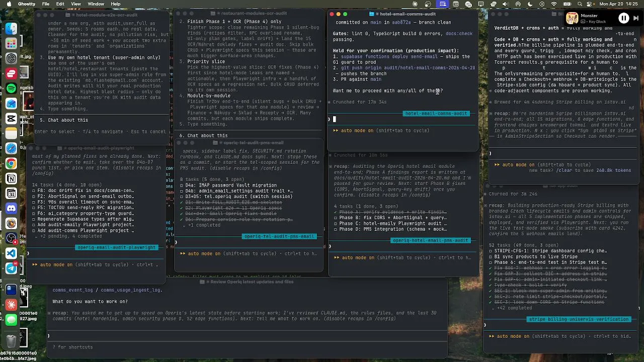This screenshot has width=644, height=362.
Task: Click task 'Phase C: hotel-emaily Playwright audit'
Action: click(390, 223)
